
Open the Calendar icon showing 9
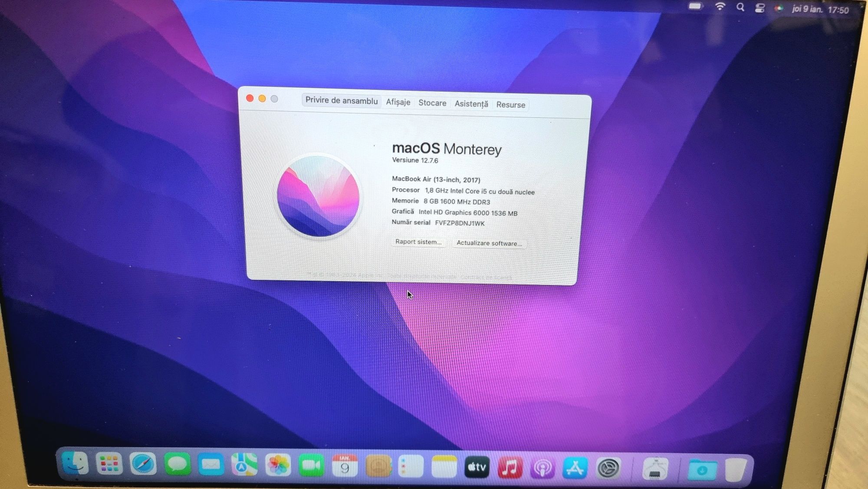[x=345, y=466]
